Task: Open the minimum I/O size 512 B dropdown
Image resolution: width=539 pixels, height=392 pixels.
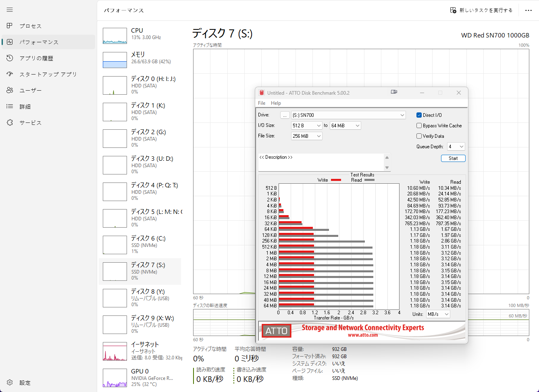Action: pyautogui.click(x=306, y=126)
